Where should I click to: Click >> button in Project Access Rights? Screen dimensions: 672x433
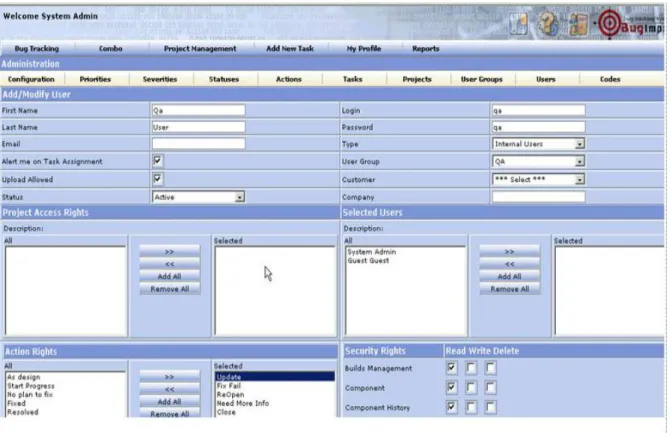coord(169,252)
